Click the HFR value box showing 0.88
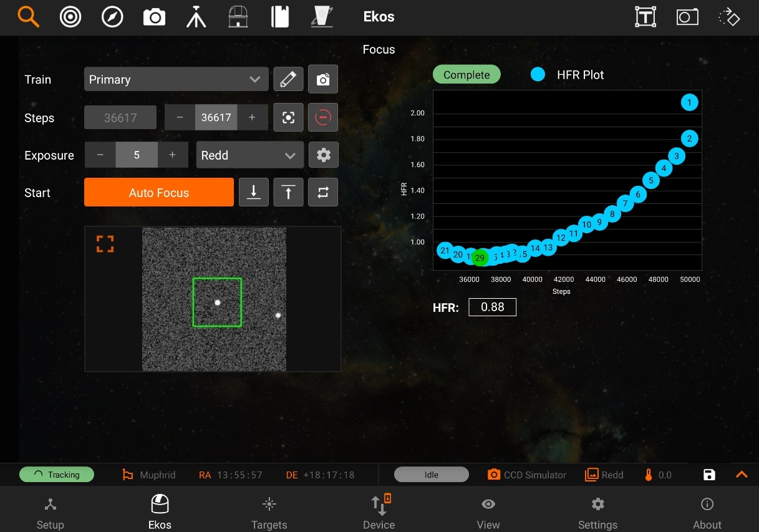Image resolution: width=759 pixels, height=532 pixels. point(493,307)
